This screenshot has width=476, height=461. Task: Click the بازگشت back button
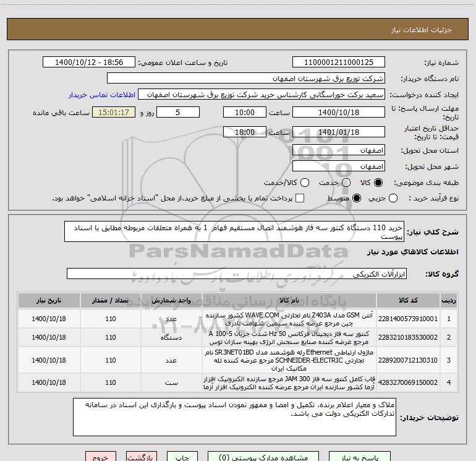pos(142,457)
